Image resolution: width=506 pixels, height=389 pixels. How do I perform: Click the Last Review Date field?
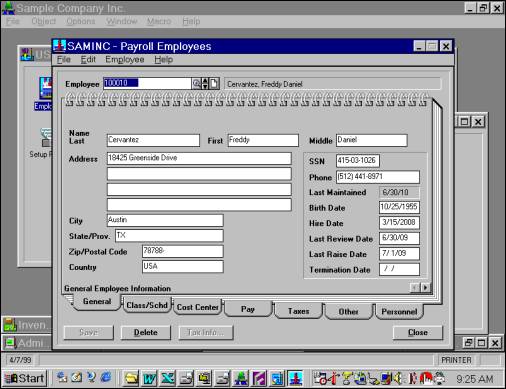pos(399,238)
